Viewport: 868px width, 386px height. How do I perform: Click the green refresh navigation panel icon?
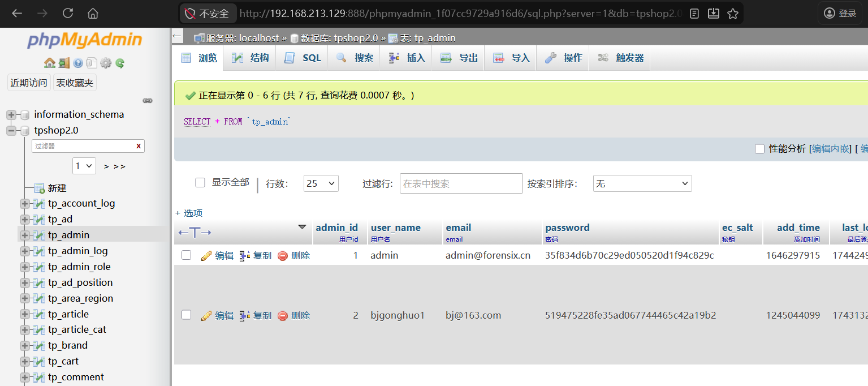point(119,63)
